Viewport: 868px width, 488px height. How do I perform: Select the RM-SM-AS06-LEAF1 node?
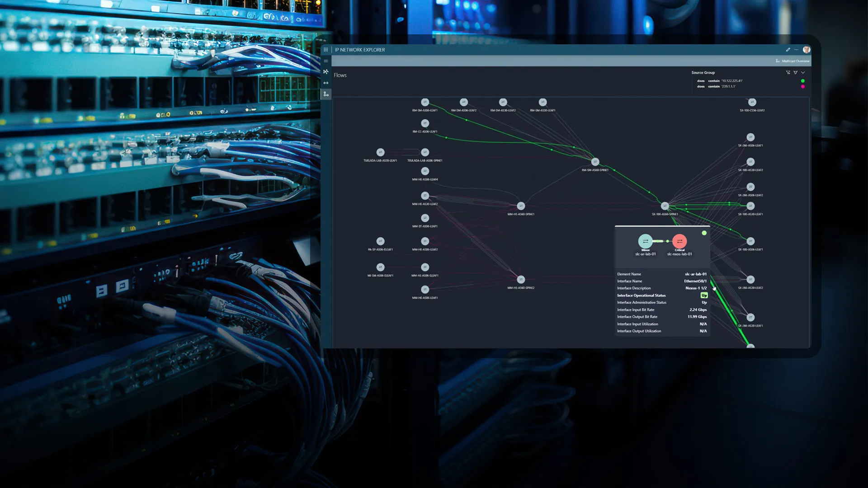pyautogui.click(x=425, y=102)
